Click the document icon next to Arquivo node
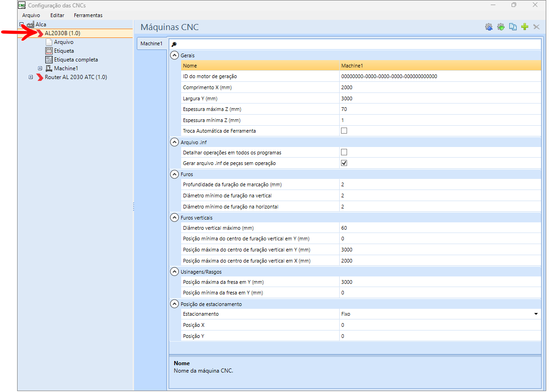Screen dimensions: 549x392 (x=49, y=42)
